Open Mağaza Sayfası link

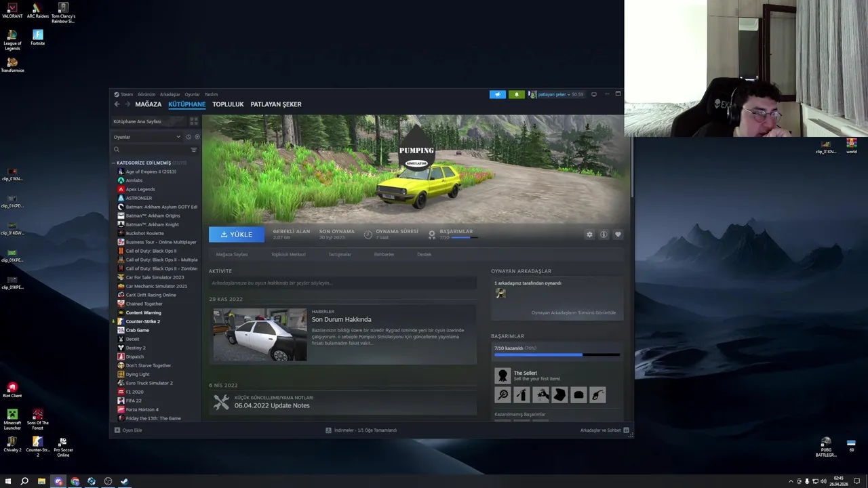tap(232, 254)
